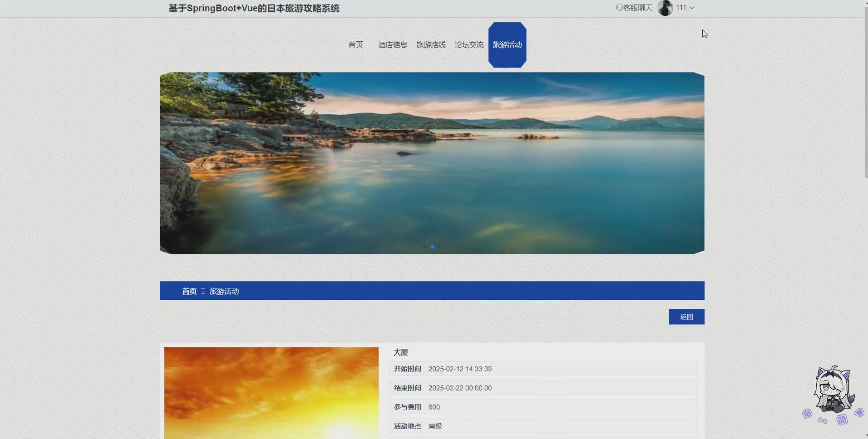The image size is (868, 439).
Task: Click the user avatar image
Action: click(666, 8)
